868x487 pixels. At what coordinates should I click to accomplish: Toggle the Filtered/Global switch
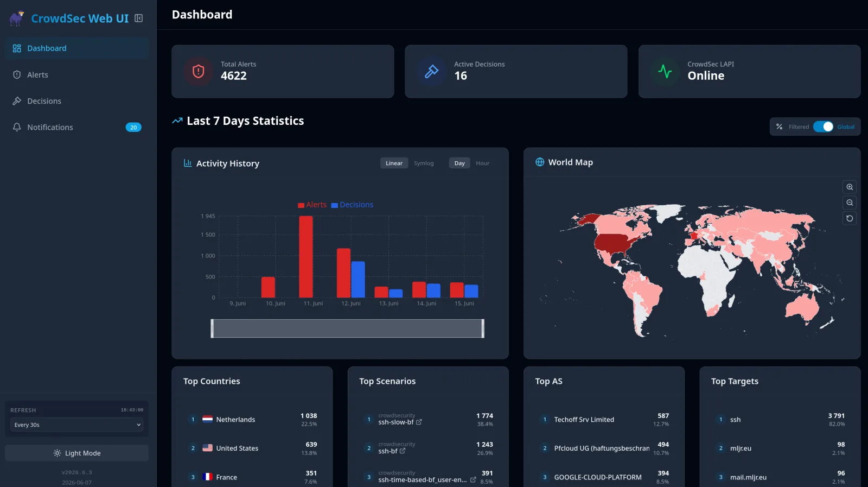tap(824, 127)
